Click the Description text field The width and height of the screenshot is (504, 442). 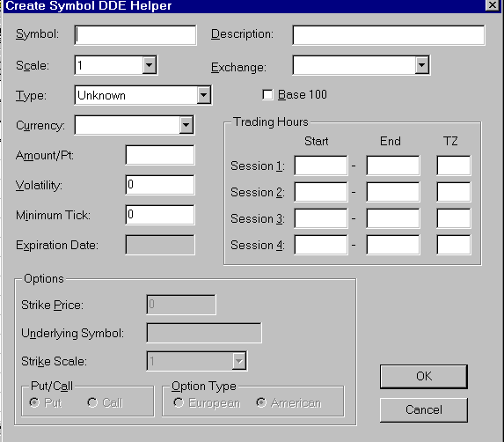click(389, 35)
